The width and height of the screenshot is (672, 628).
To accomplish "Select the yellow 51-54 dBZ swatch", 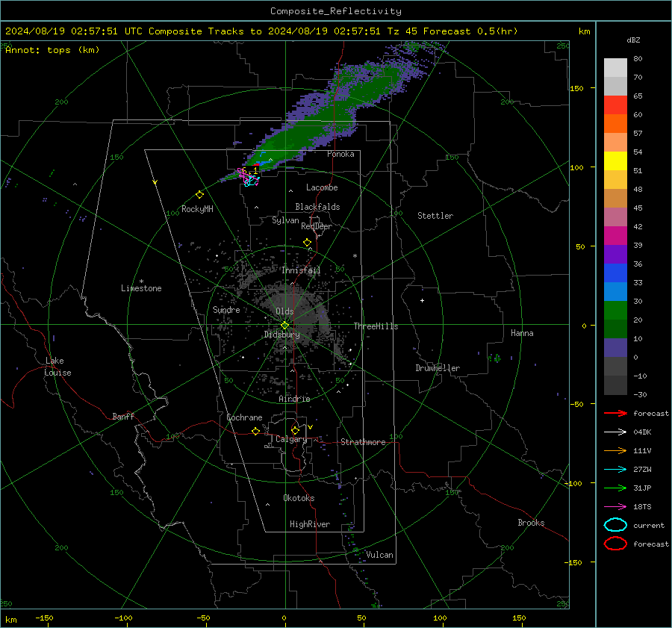I will tap(615, 161).
